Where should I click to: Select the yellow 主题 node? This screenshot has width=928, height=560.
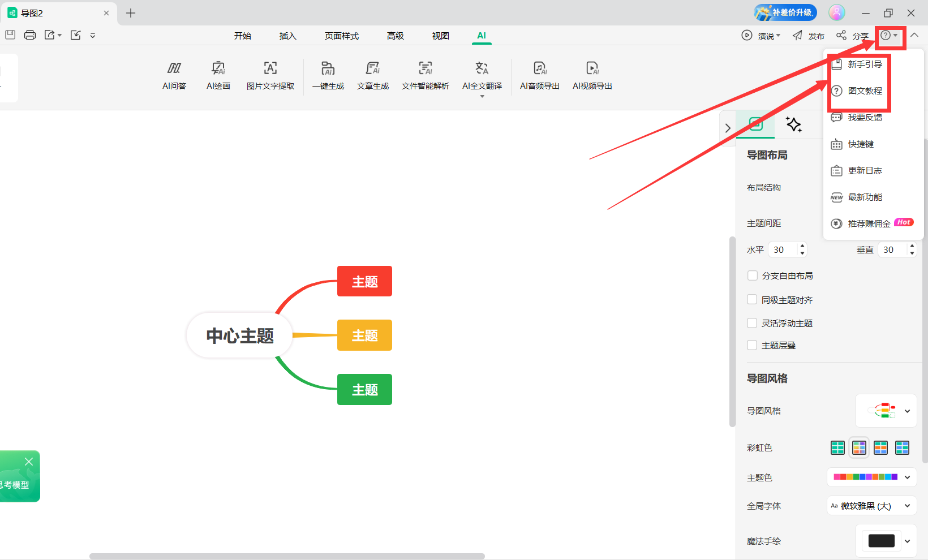[364, 335]
